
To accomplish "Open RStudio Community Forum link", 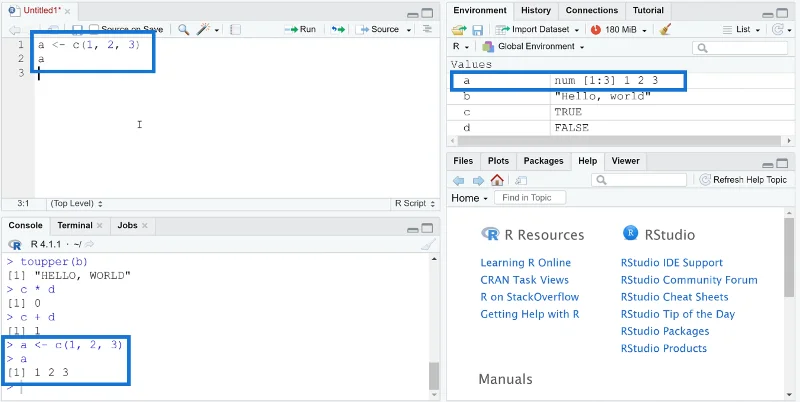I will [689, 280].
